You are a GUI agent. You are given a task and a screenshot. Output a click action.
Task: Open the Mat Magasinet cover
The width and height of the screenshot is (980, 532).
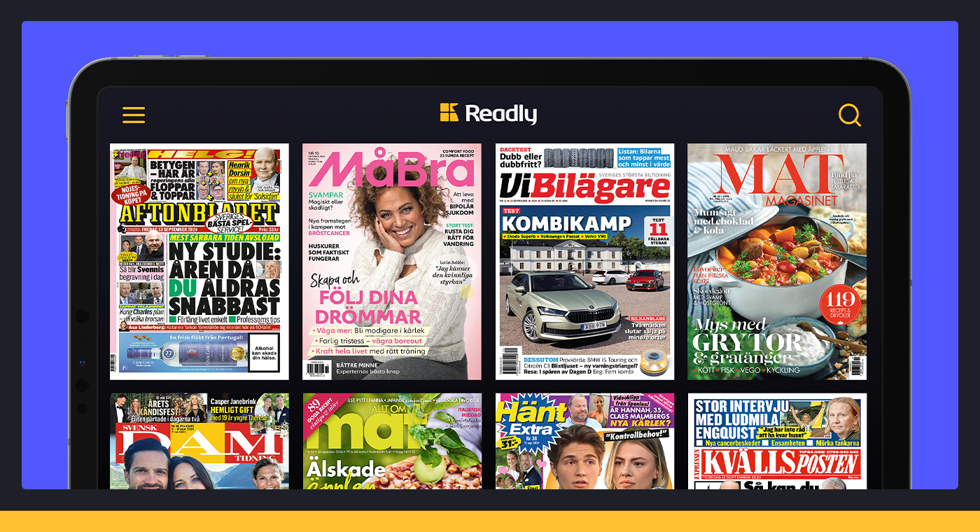pos(777,262)
